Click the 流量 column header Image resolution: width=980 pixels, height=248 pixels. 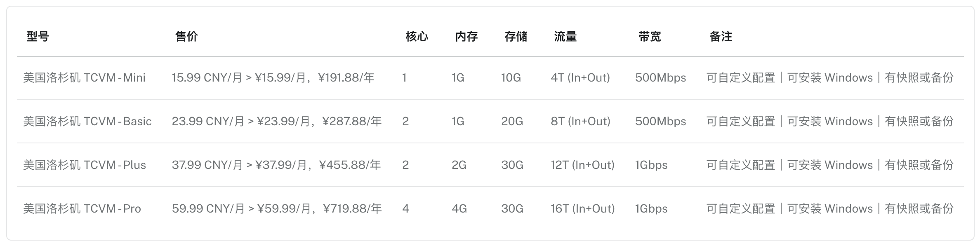click(x=565, y=37)
